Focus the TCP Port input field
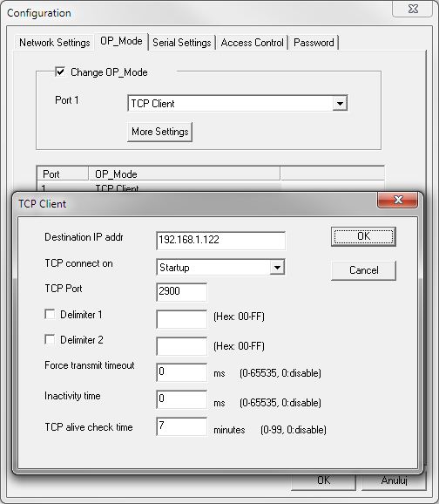Image resolution: width=439 pixels, height=504 pixels. click(x=182, y=292)
